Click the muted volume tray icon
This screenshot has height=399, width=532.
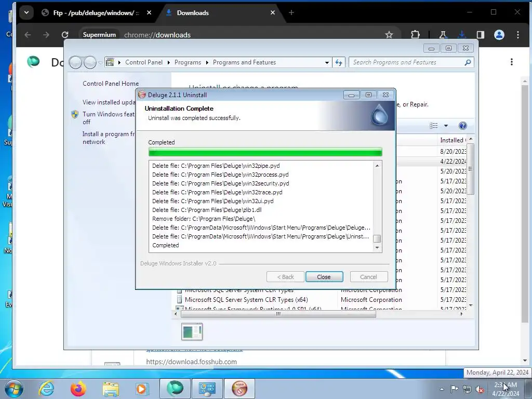coord(480,389)
